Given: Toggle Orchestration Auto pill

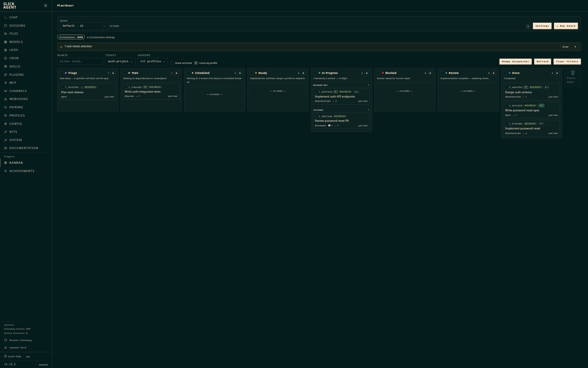Looking at the screenshot, I should 71,37.
